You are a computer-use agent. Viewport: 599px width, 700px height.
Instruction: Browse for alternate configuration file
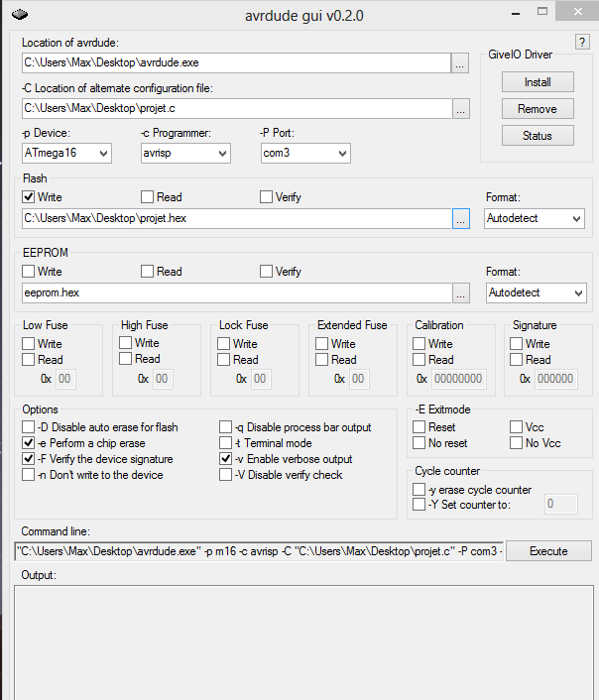[460, 109]
